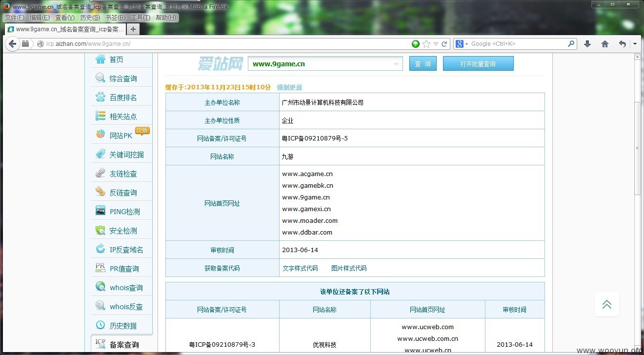This screenshot has height=355, width=644.
Task: Click the 九游 site name cell
Action: click(288, 157)
